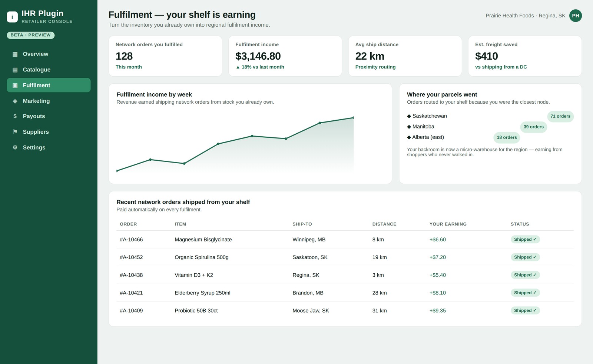Open the Suppliers page
The height and width of the screenshot is (364, 593).
[x=49, y=132]
